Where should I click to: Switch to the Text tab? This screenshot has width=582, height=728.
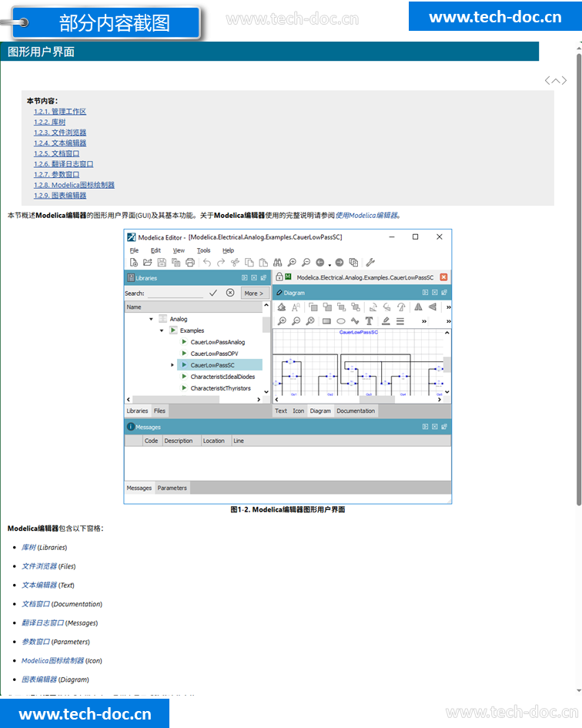pyautogui.click(x=281, y=411)
